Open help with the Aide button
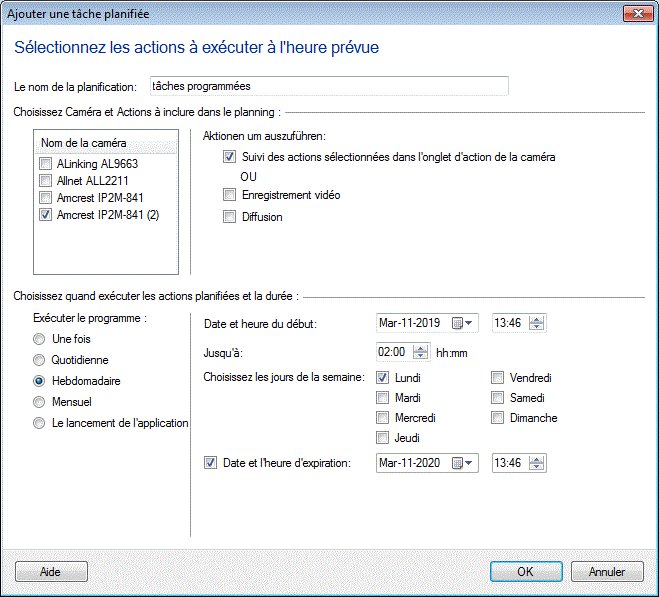Viewport: 659px width, 597px height. [50, 572]
